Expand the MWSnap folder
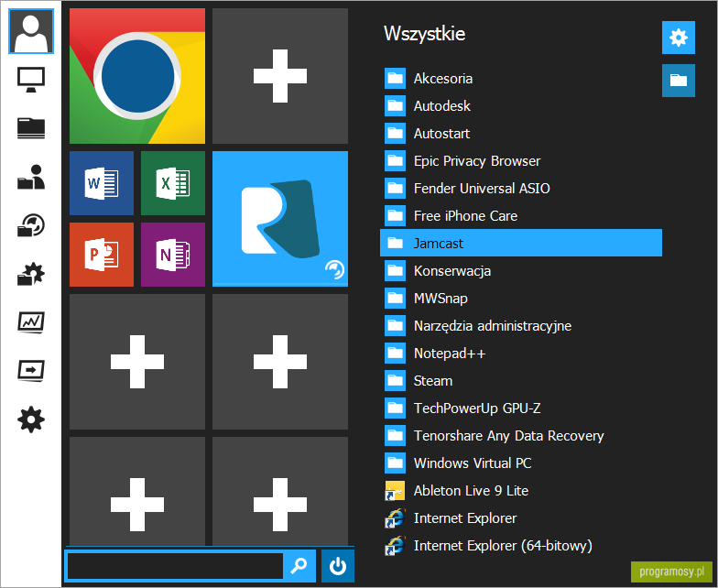 click(521, 299)
